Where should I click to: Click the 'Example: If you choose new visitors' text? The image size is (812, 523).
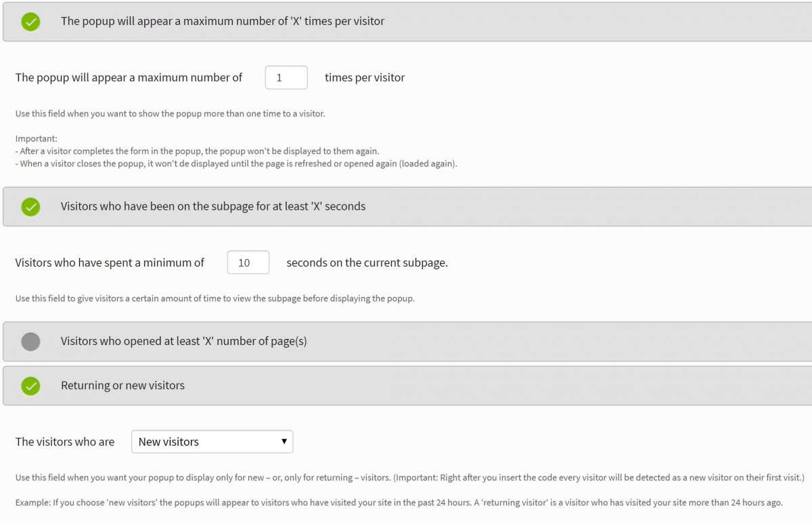pos(399,503)
